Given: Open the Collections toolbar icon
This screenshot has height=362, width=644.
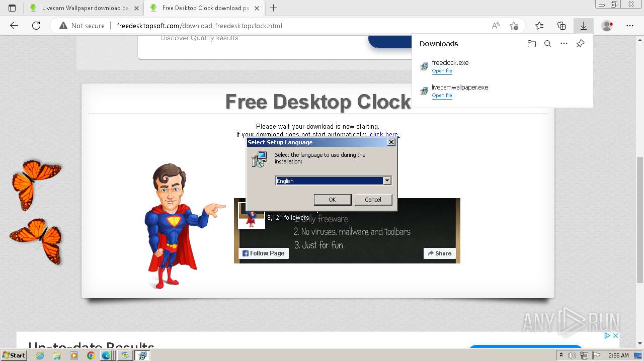Looking at the screenshot, I should pos(561,26).
